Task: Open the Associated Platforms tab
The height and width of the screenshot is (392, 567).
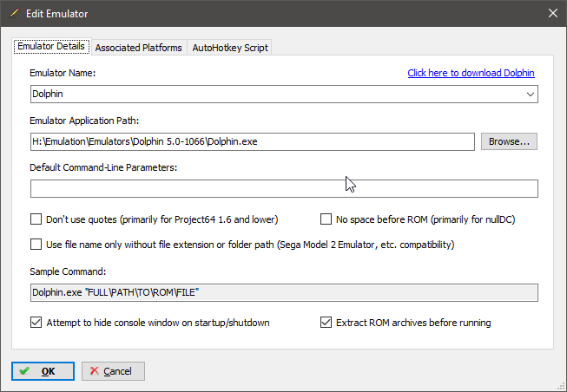Action: click(139, 48)
